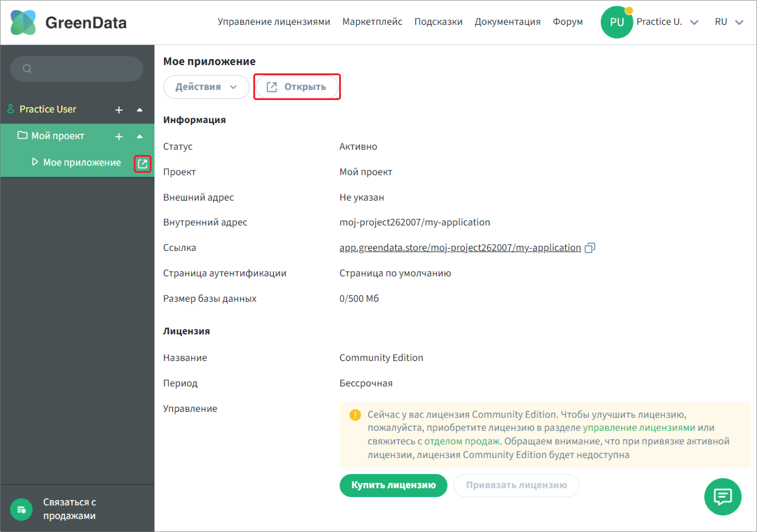Click internal address moj-project262007/my-application
Viewport: 757px width, 532px height.
(x=415, y=222)
